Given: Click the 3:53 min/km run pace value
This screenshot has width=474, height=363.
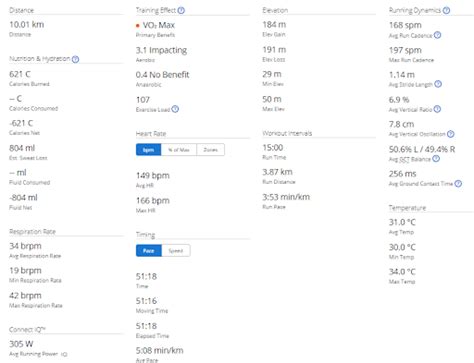Looking at the screenshot, I should tap(286, 197).
